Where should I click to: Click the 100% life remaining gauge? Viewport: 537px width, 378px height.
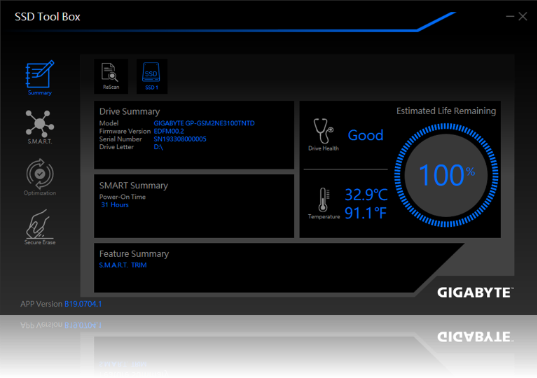click(446, 175)
